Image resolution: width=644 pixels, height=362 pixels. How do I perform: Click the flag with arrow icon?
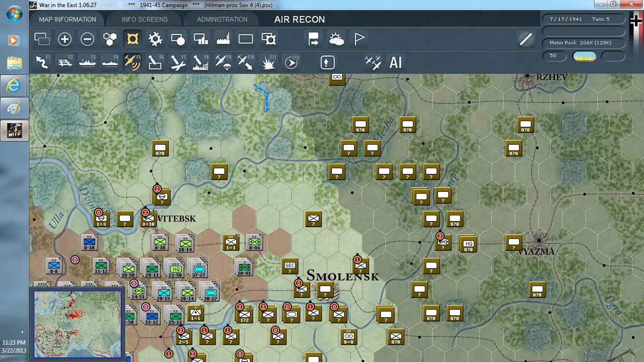pyautogui.click(x=314, y=39)
